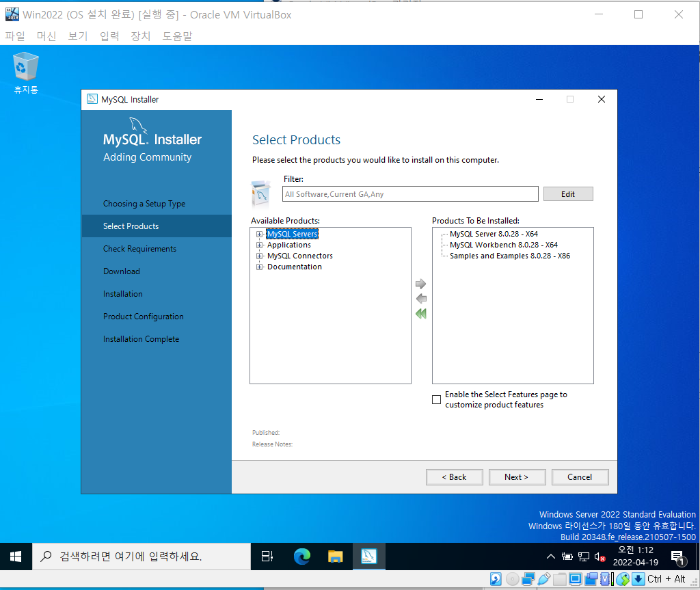This screenshot has height=590, width=700.
Task: Click the < Back button
Action: click(455, 477)
